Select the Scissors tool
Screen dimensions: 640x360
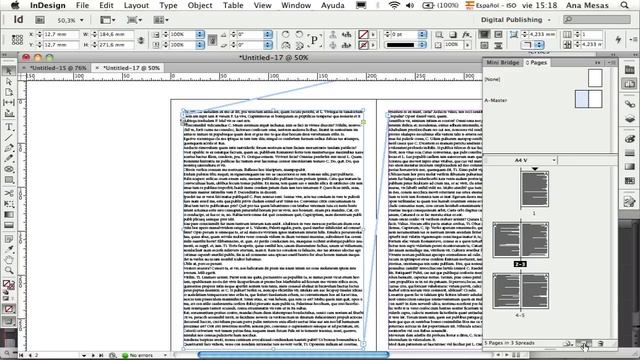9,193
